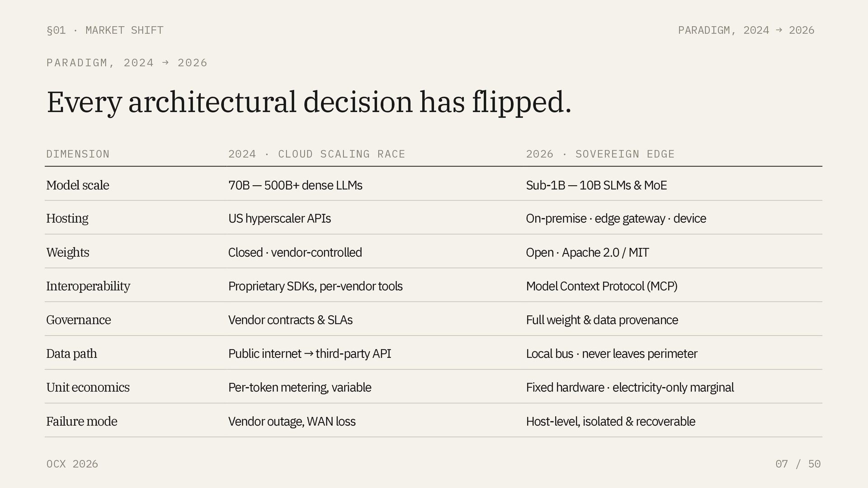Image resolution: width=868 pixels, height=488 pixels.
Task: Click the 'Per-token metering, variable' cell
Action: pos(300,388)
